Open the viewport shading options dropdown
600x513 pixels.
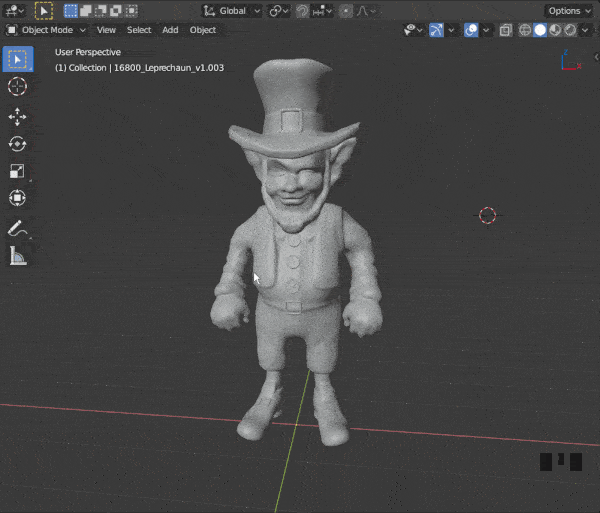coord(585,30)
